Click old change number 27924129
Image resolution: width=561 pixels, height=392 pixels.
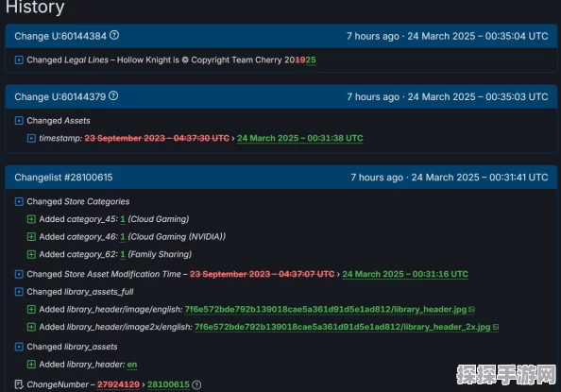point(118,384)
